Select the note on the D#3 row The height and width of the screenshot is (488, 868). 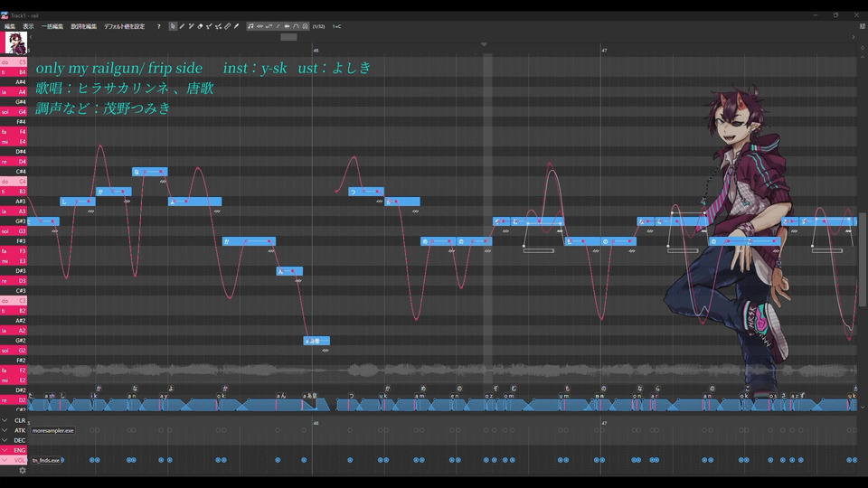pos(289,271)
